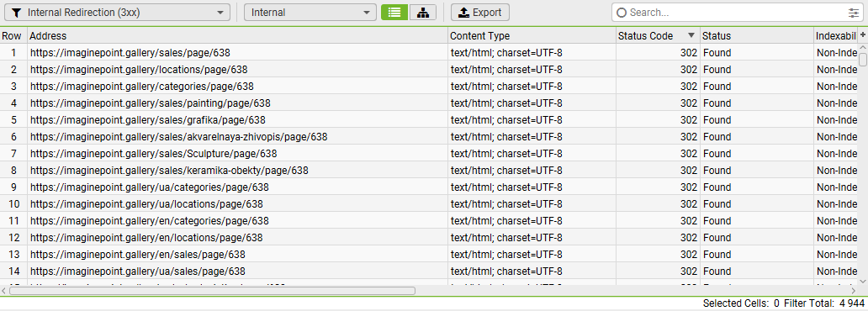Click the Status Code sort arrow
The width and height of the screenshot is (868, 311).
(x=691, y=36)
